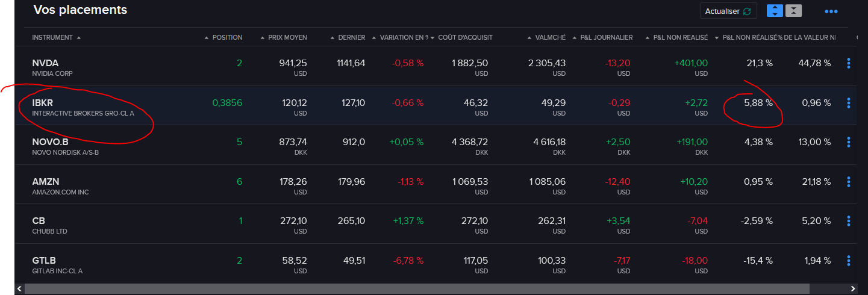Click the NOVO.B acquisition cost 4 368,72

point(469,142)
